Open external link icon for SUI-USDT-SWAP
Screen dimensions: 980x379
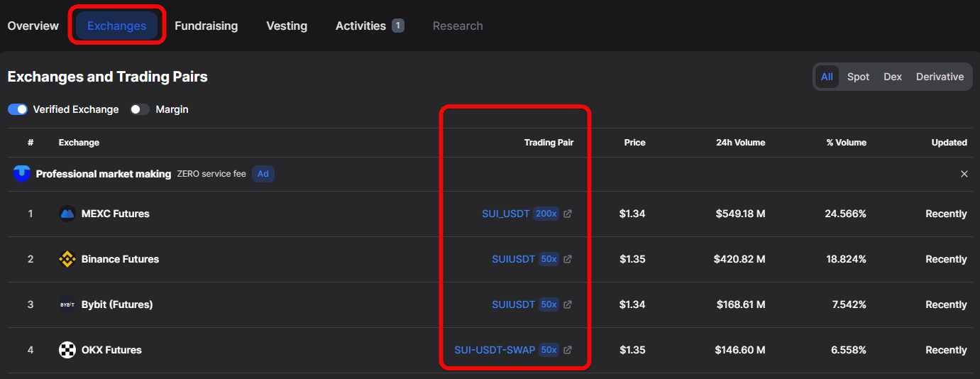pos(568,350)
